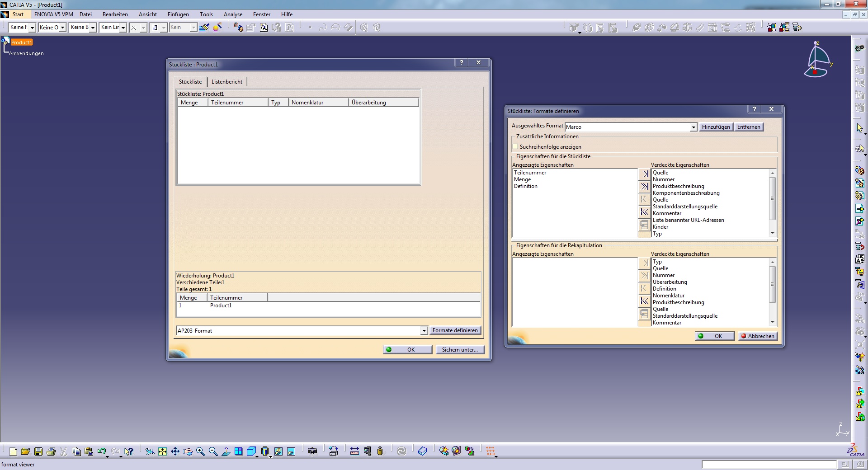Select the Pan arrows tool
This screenshot has height=470, width=868.
click(175, 451)
